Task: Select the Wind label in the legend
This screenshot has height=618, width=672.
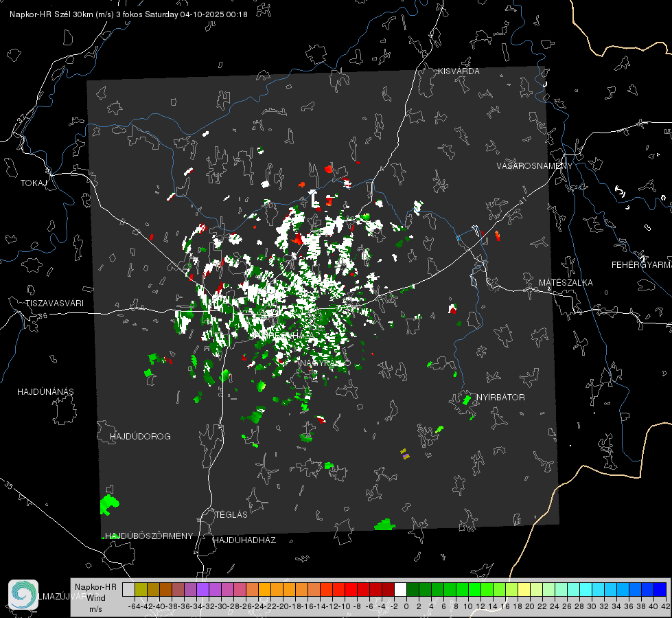Action: [x=96, y=598]
